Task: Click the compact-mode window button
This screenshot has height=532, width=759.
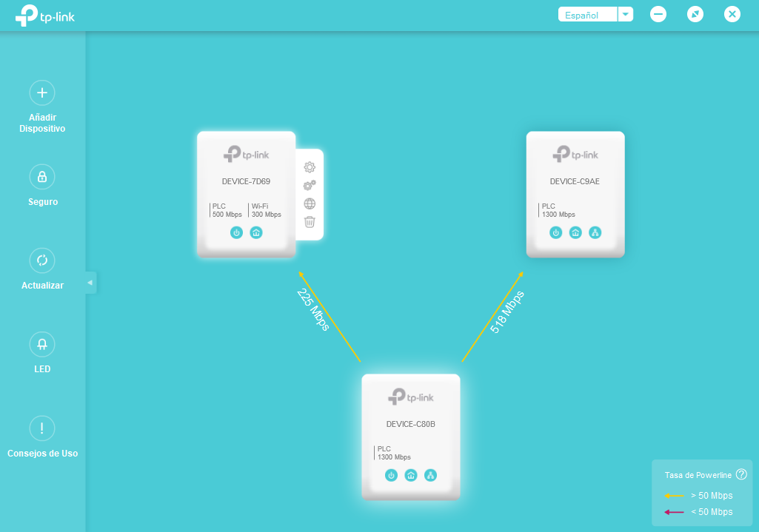Action: point(695,14)
